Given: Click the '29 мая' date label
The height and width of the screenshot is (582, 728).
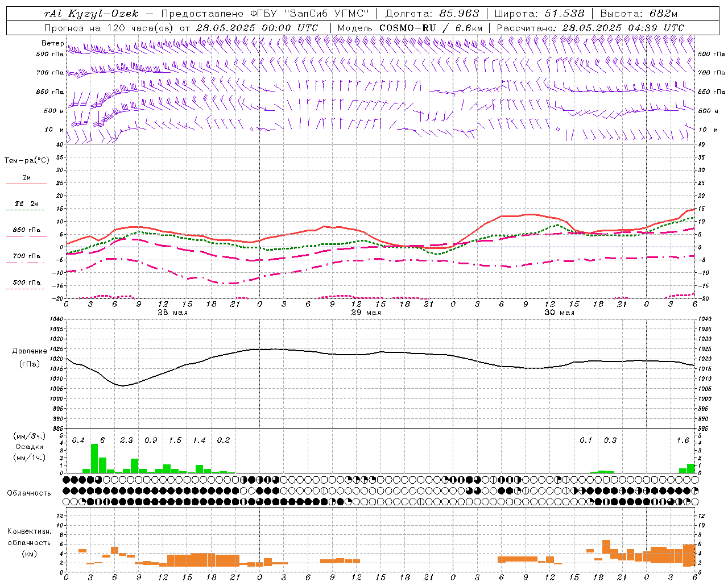Looking at the screenshot, I should tap(366, 313).
